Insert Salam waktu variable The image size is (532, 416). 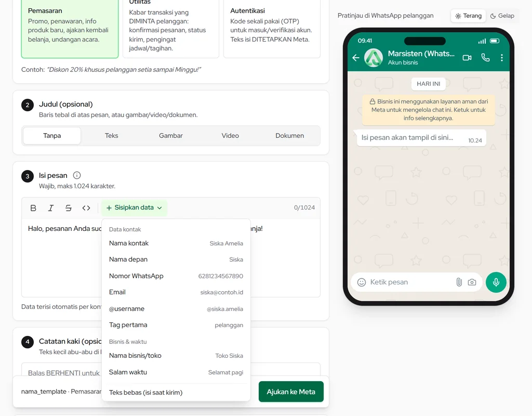[x=176, y=372]
